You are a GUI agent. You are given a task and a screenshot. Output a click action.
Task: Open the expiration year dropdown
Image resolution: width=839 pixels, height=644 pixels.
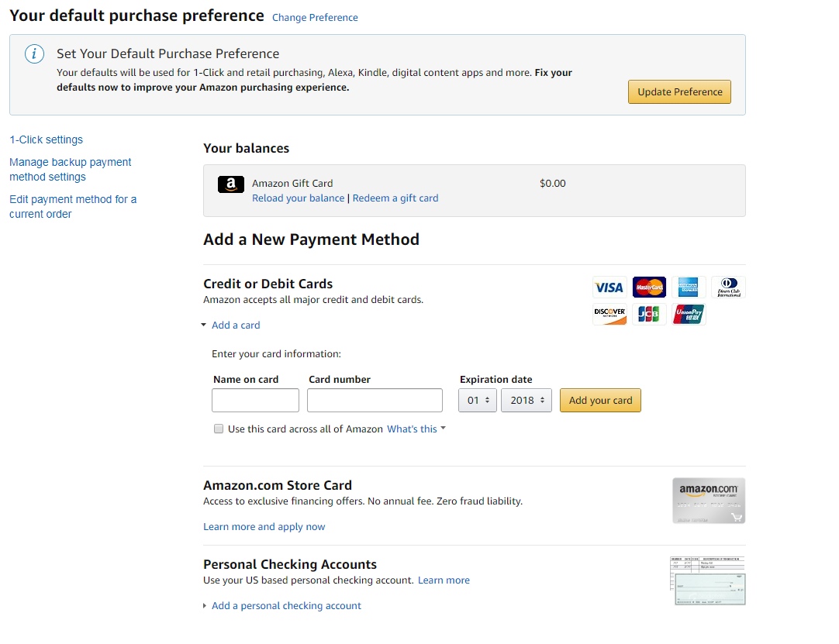tap(526, 401)
